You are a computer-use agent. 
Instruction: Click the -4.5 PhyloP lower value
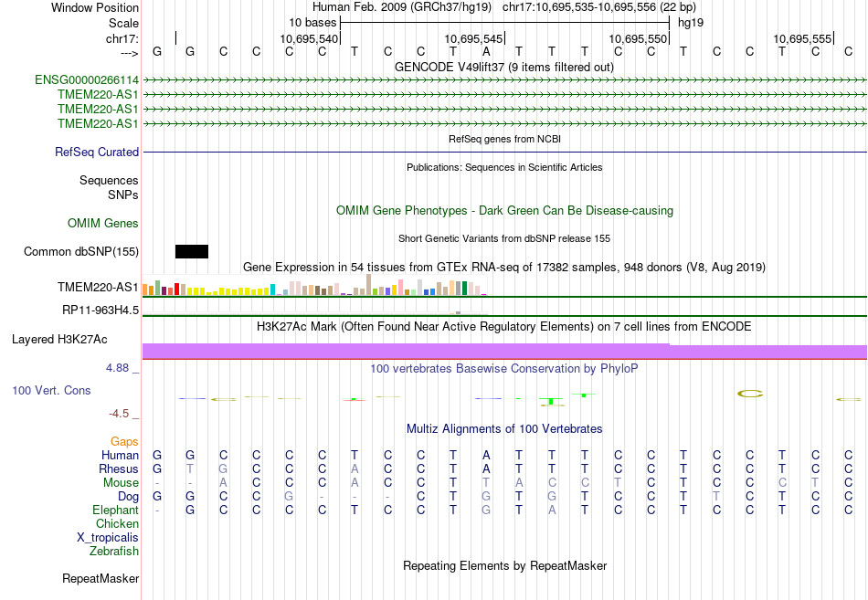coord(119,414)
